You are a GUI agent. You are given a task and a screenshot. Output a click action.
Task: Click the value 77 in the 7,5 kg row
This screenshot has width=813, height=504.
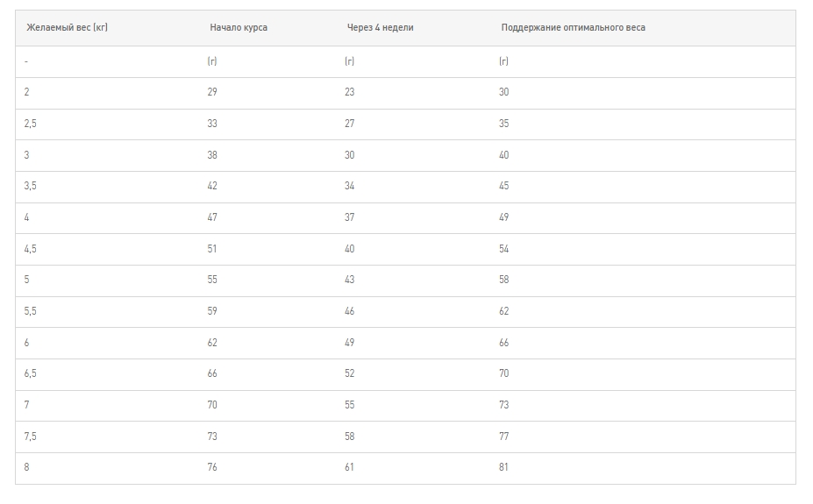pos(503,437)
